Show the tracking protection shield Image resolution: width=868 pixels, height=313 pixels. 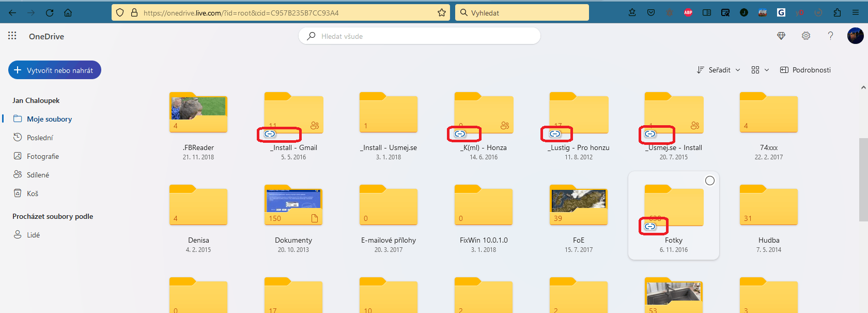tap(120, 12)
